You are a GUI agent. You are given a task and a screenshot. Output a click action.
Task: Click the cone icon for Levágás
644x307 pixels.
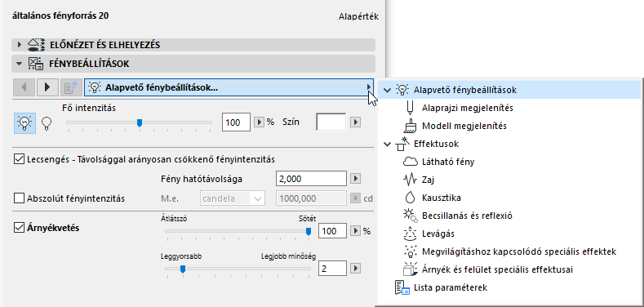tap(410, 234)
